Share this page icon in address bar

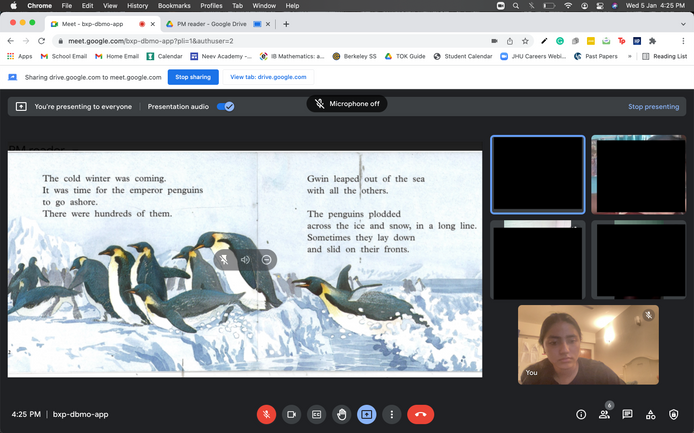(510, 41)
